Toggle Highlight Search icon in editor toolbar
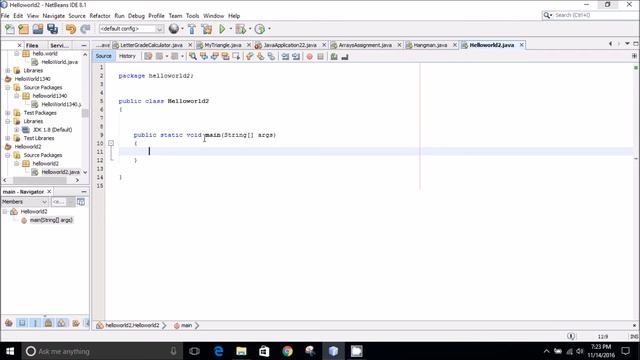 (x=225, y=56)
